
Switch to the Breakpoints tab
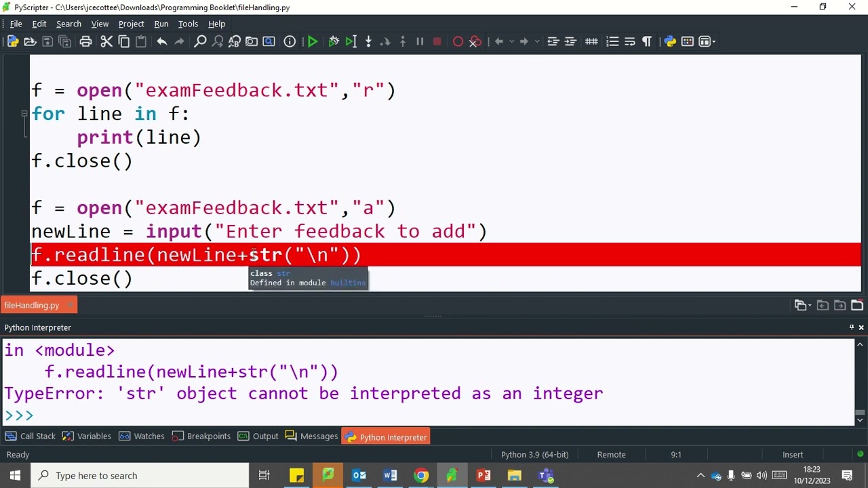pos(201,436)
